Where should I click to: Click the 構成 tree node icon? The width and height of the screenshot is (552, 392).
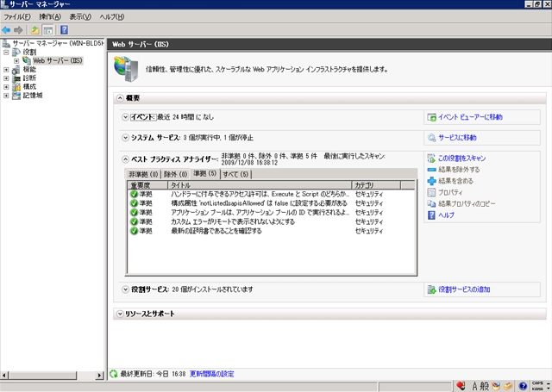coord(16,87)
